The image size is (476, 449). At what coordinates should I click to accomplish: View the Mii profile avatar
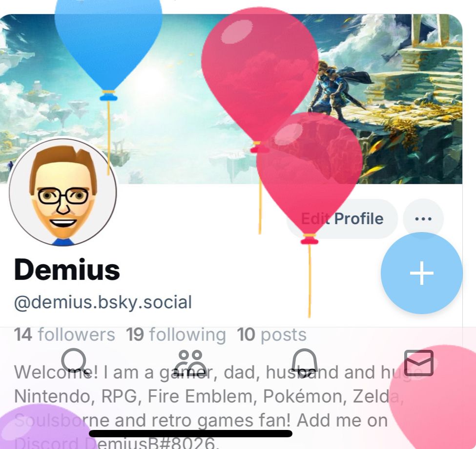(63, 192)
